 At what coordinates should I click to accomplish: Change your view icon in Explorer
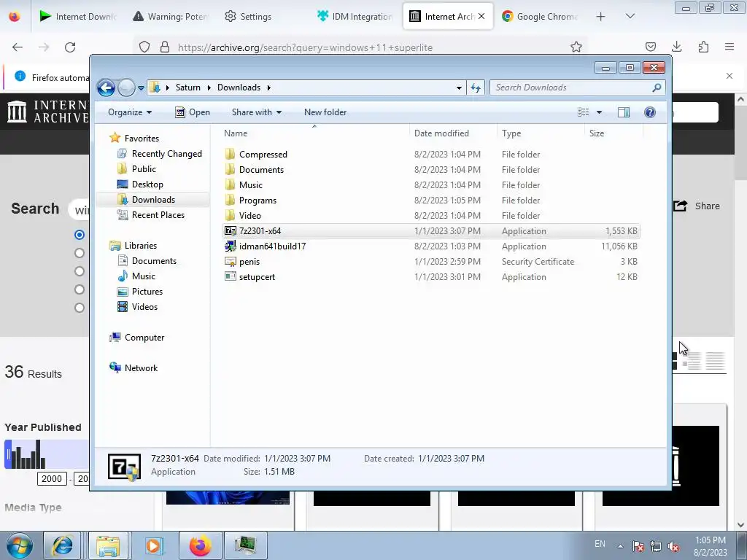point(584,112)
